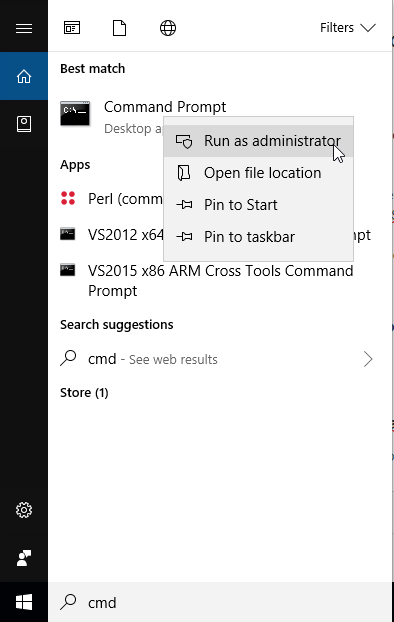
Task: Launch Perl command line app
Action: point(111,199)
